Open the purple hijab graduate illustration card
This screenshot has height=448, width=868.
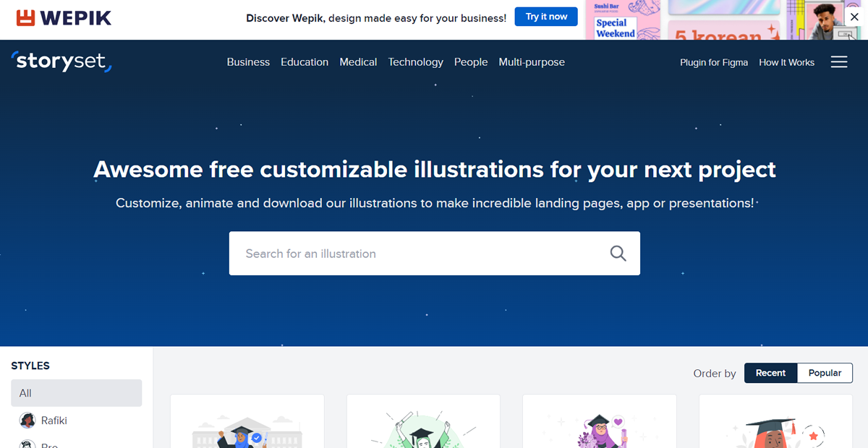click(600, 421)
